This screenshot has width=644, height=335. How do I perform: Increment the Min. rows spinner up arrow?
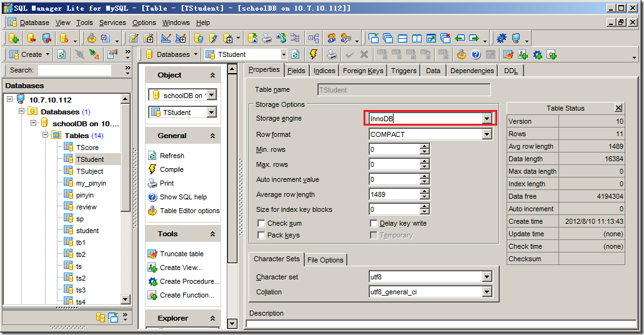(x=425, y=146)
